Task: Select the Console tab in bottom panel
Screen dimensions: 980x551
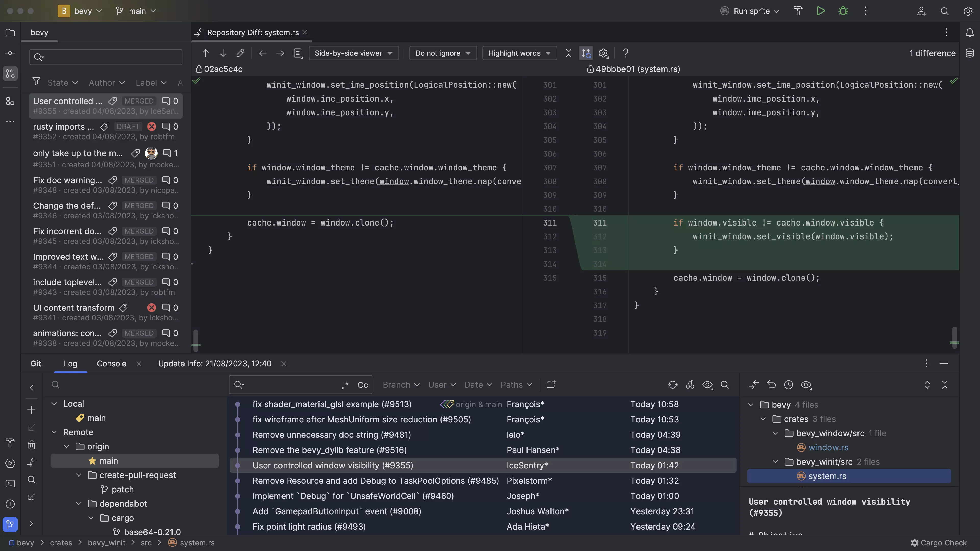Action: click(112, 363)
